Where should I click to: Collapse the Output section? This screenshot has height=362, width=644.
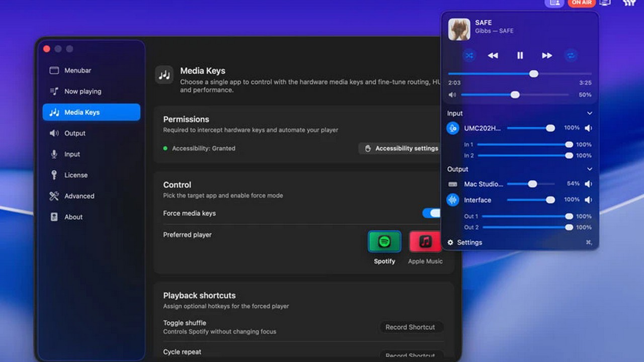[590, 169]
